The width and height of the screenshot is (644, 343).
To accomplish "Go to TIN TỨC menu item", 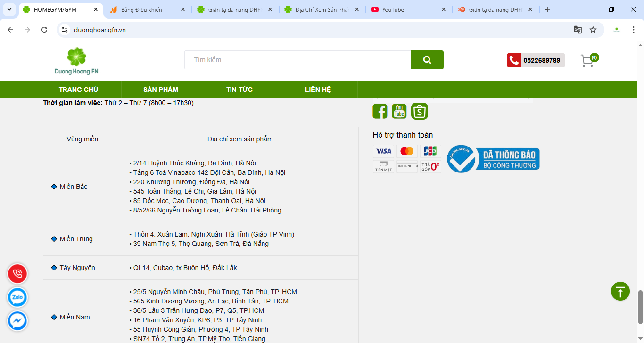I will point(239,90).
